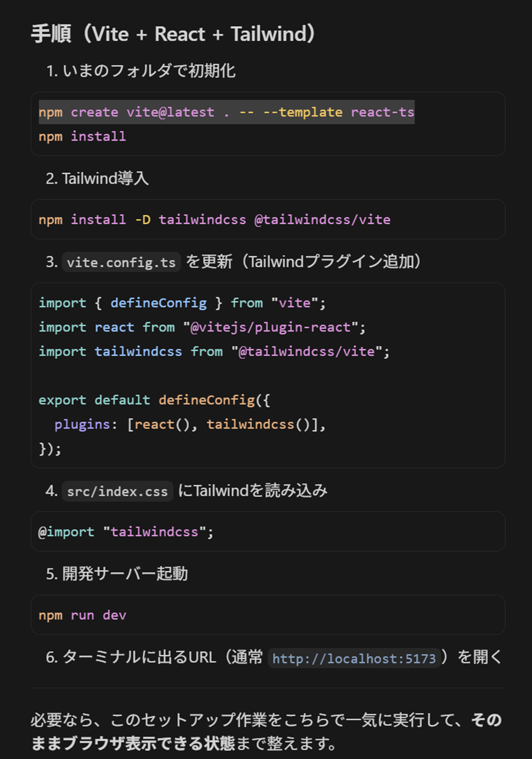Click the @import "tailwindcss"; code line
This screenshot has height=759, width=532.
coord(126,532)
